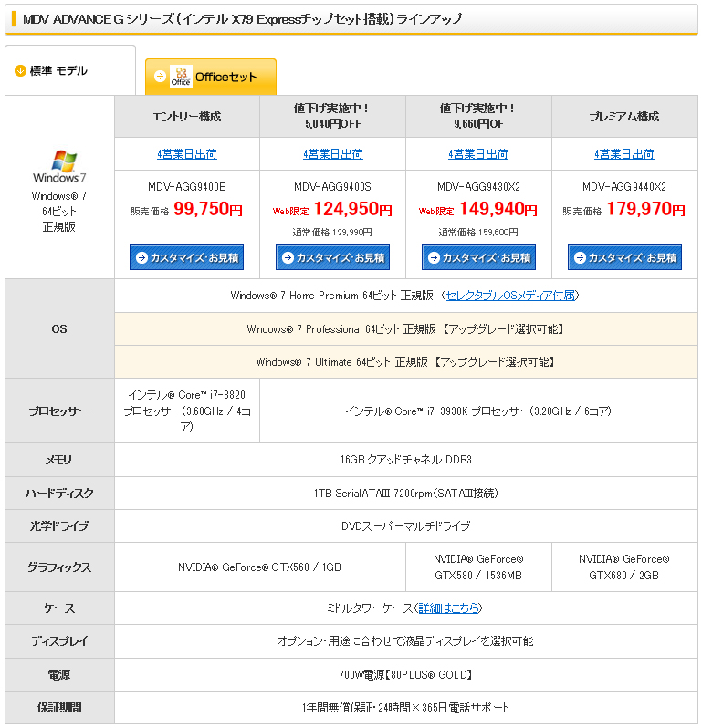
Task: Click the ディスプレイ option description cell
Action: click(406, 640)
